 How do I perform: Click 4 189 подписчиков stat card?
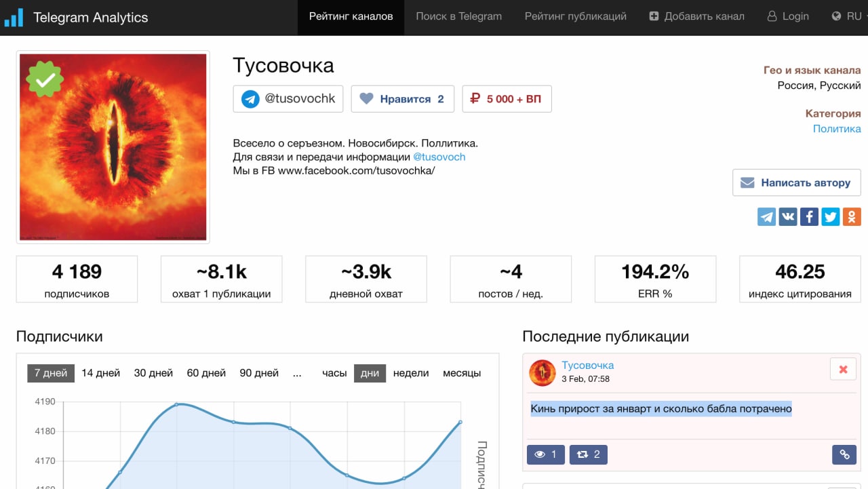point(77,279)
